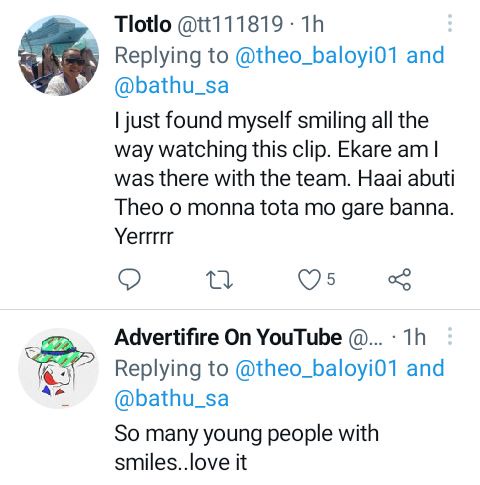View the like count of 5
The width and height of the screenshot is (480, 485).
[331, 279]
